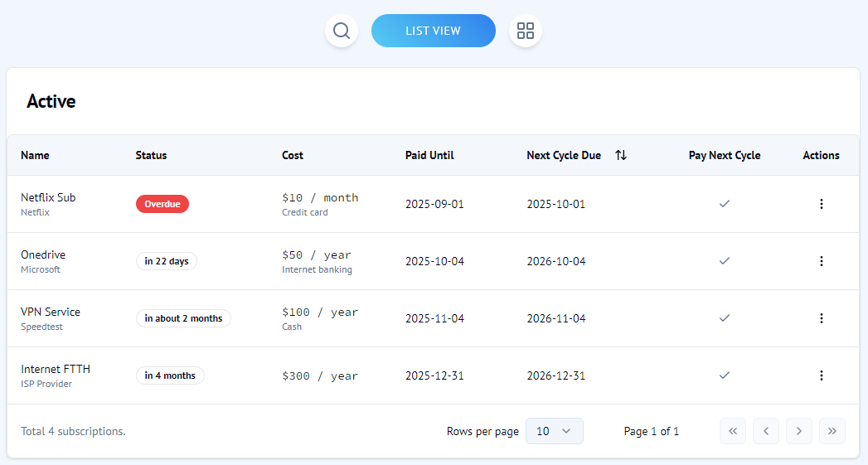The height and width of the screenshot is (465, 868).
Task: Click the Paid Until column header
Action: (429, 155)
